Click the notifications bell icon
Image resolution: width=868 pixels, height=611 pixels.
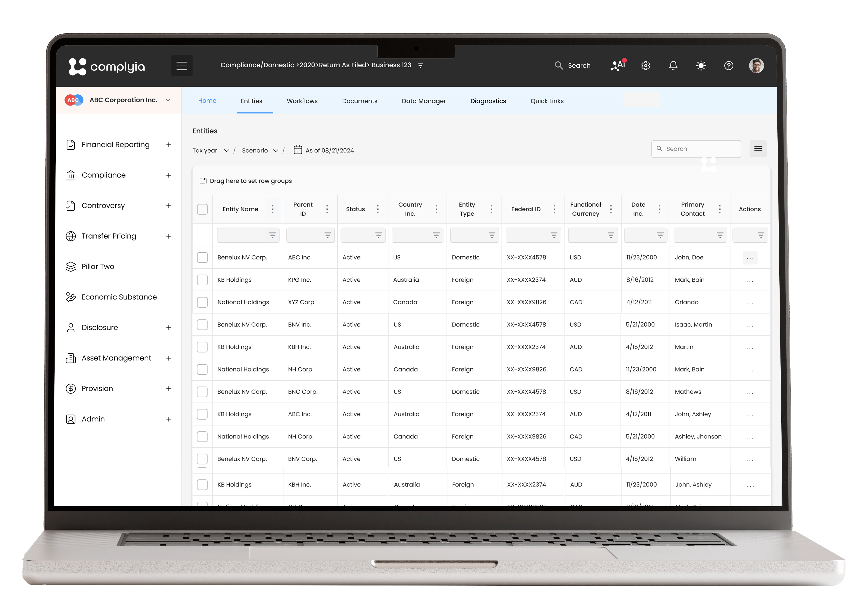tap(673, 65)
